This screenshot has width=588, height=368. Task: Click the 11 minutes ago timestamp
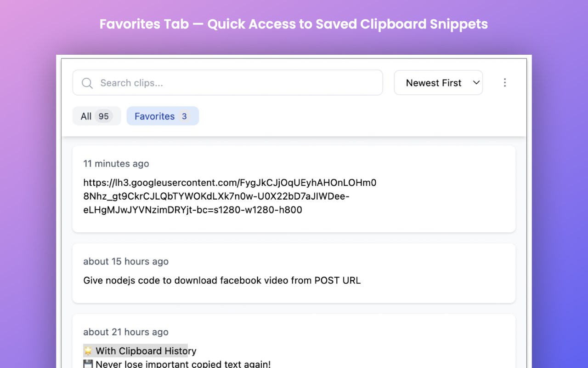[116, 164]
